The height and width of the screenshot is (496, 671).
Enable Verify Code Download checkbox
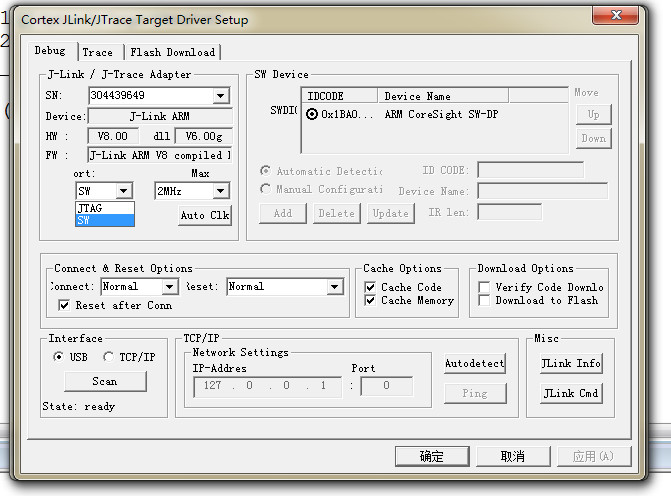pyautogui.click(x=484, y=287)
